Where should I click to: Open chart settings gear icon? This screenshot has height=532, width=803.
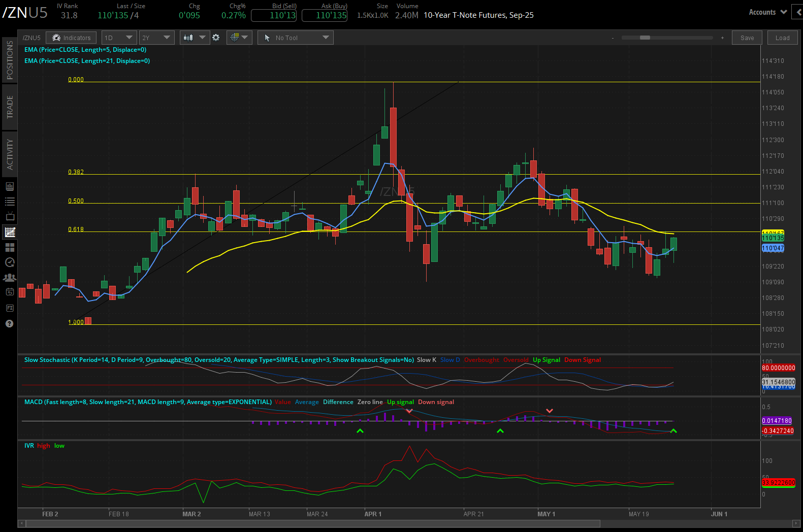(216, 38)
